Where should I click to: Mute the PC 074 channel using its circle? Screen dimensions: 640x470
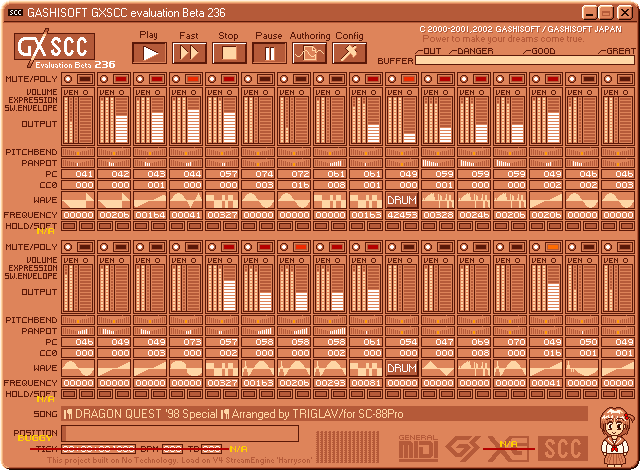[248, 79]
